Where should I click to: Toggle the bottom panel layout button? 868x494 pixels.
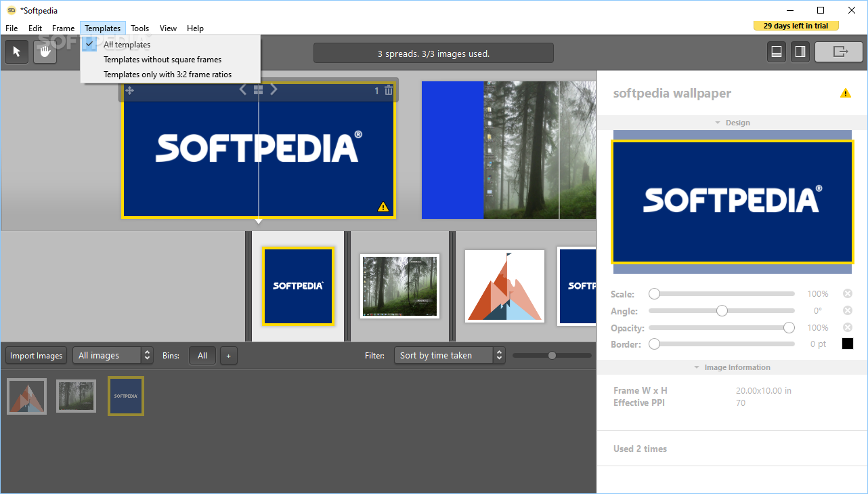coord(777,52)
